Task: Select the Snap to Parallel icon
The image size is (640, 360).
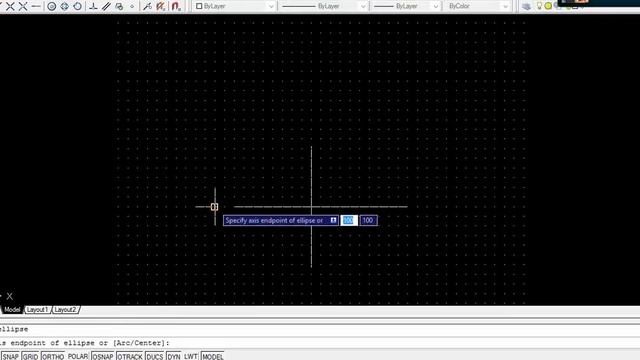Action: click(106, 6)
